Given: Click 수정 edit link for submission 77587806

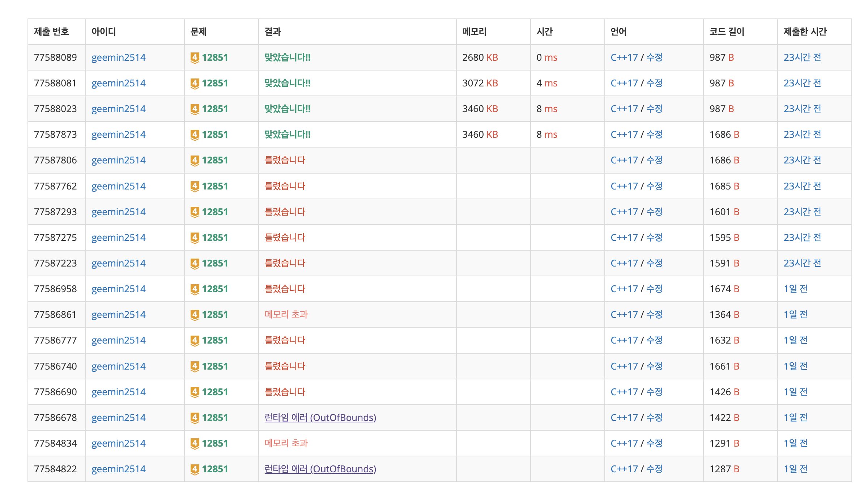Looking at the screenshot, I should [654, 160].
